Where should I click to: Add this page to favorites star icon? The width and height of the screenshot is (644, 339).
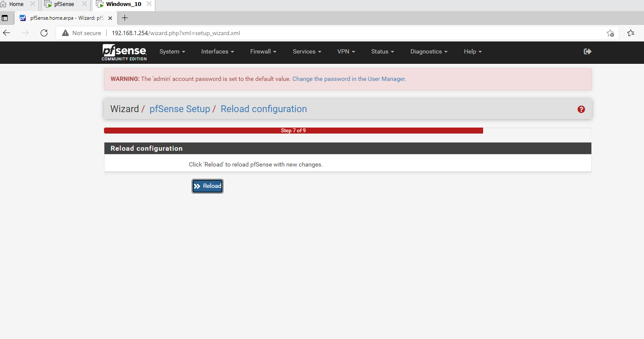(610, 33)
